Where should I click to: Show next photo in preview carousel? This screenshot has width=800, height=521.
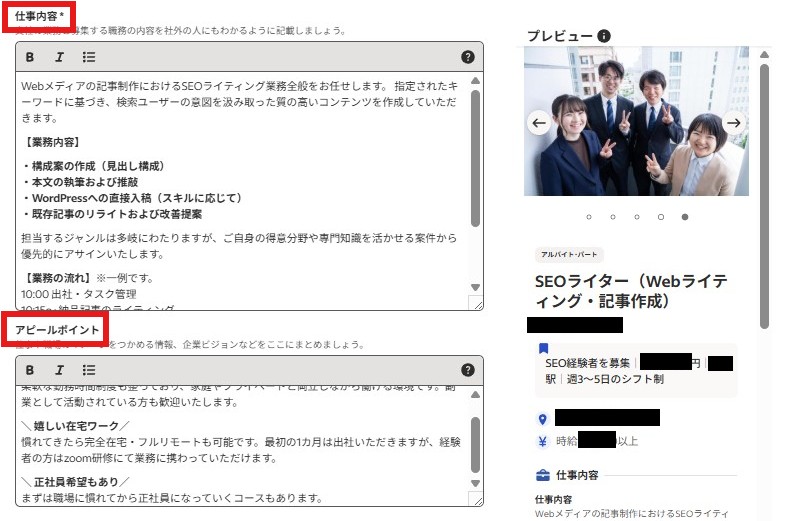pos(733,124)
